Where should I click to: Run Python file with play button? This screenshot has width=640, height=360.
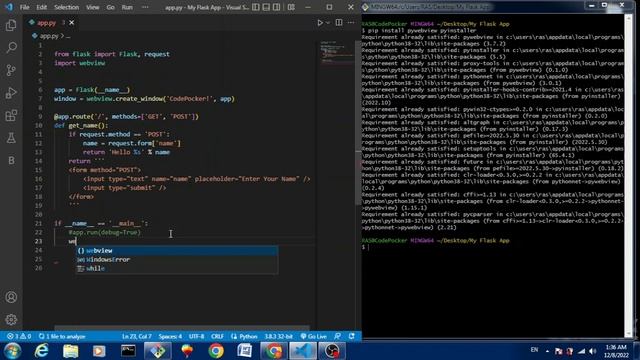tap(320, 23)
